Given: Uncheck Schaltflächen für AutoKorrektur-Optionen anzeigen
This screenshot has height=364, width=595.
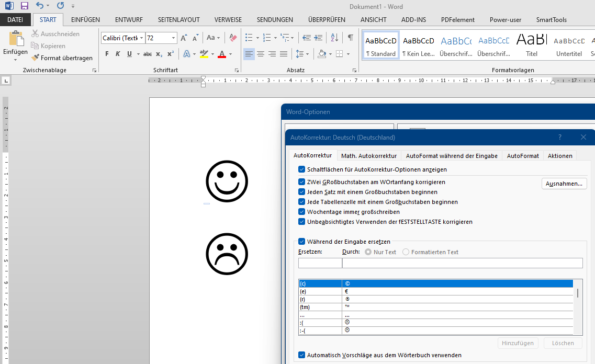Looking at the screenshot, I should coord(301,169).
